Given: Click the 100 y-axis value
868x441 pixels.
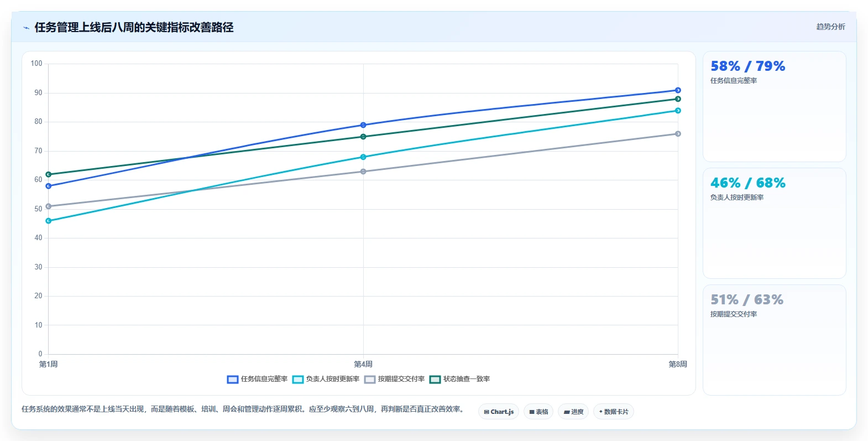Looking at the screenshot, I should [x=36, y=64].
